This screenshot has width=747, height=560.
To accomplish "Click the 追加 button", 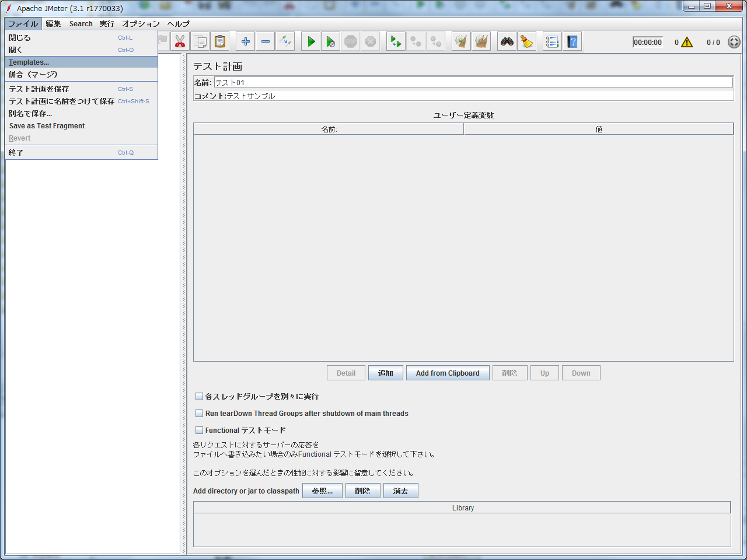I will [386, 373].
